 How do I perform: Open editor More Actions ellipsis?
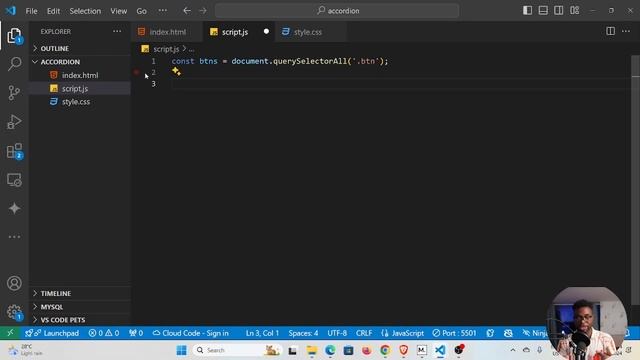[x=626, y=31]
